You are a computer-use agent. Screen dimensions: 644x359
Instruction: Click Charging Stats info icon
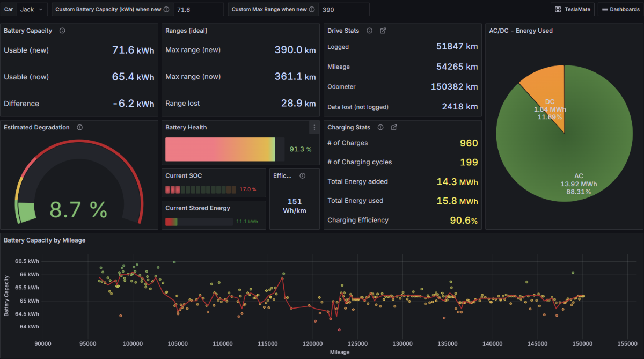pos(380,128)
